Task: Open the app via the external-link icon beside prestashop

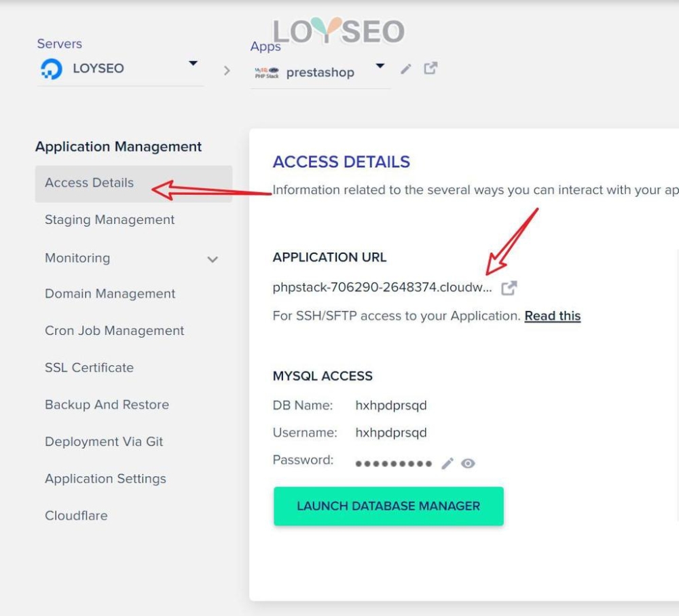Action: pos(430,68)
